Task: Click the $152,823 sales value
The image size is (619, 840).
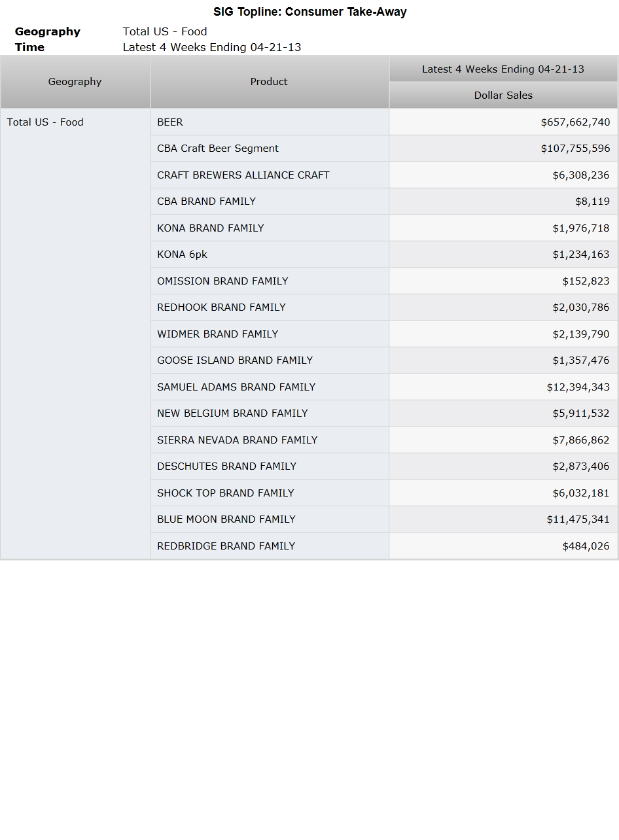Action: pos(586,281)
